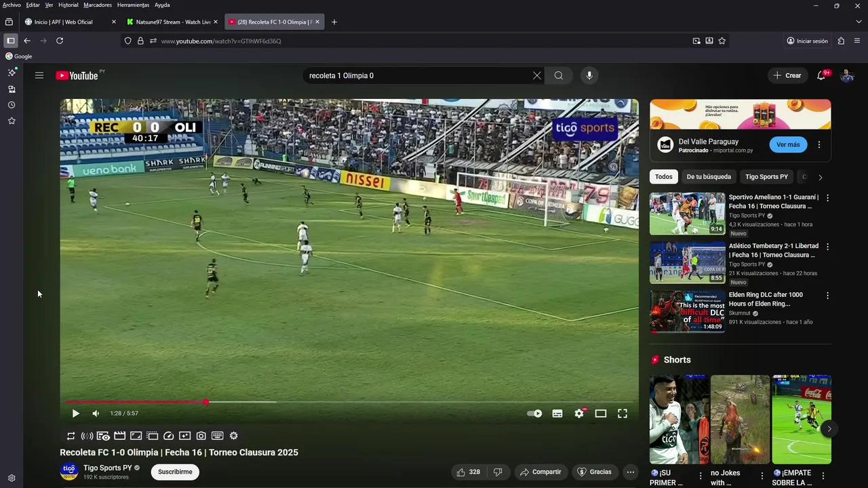Toggle subtitles in the video player
The image size is (868, 488).
(557, 413)
